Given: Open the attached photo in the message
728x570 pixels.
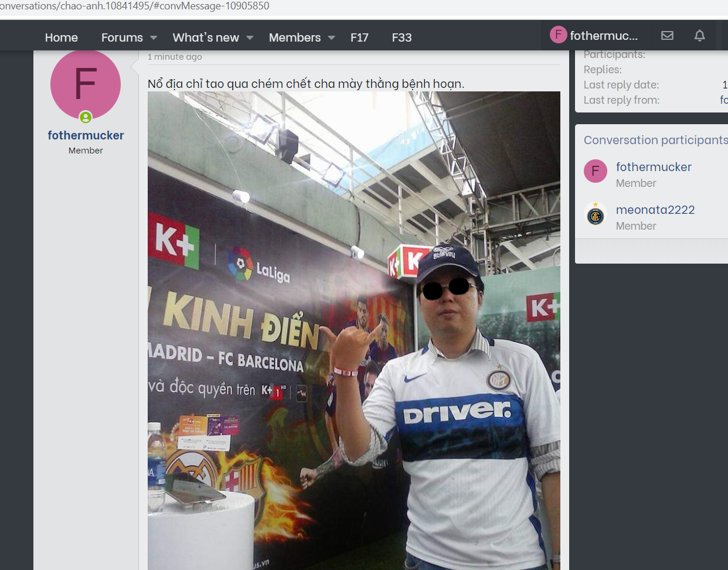Looking at the screenshot, I should (354, 330).
